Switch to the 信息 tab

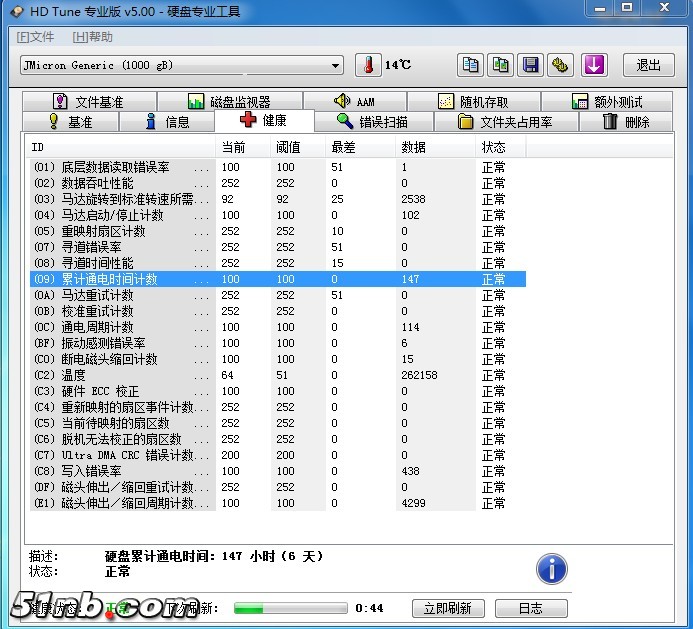click(x=166, y=122)
